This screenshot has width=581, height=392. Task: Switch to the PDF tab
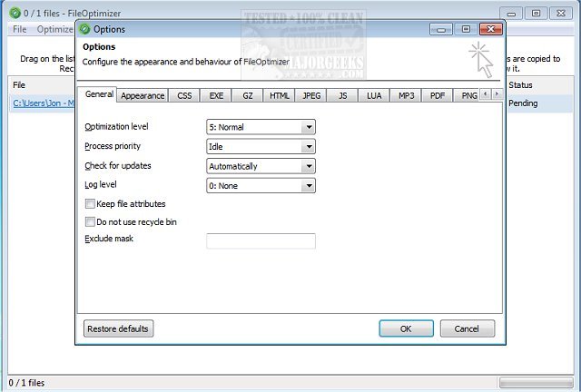pos(438,95)
